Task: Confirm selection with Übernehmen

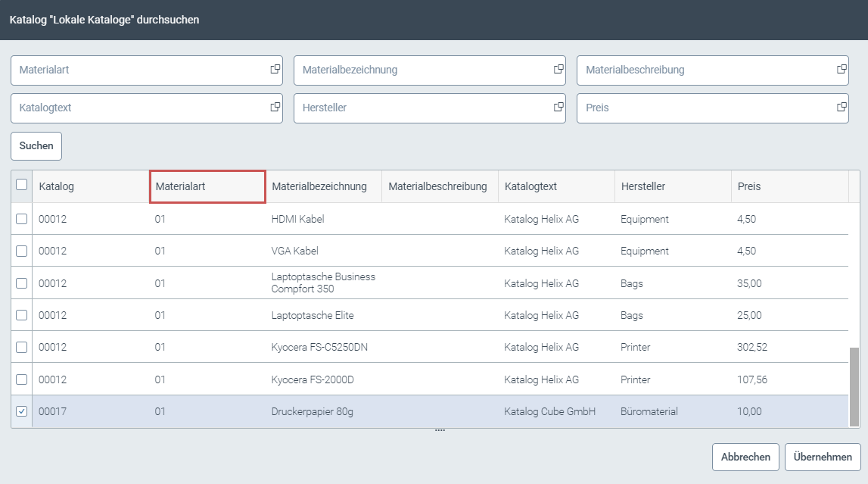Action: click(823, 457)
